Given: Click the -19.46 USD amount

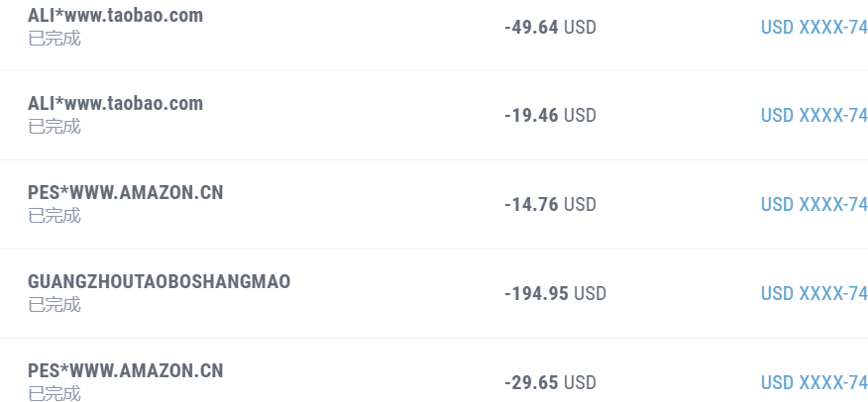Looking at the screenshot, I should click(550, 116).
